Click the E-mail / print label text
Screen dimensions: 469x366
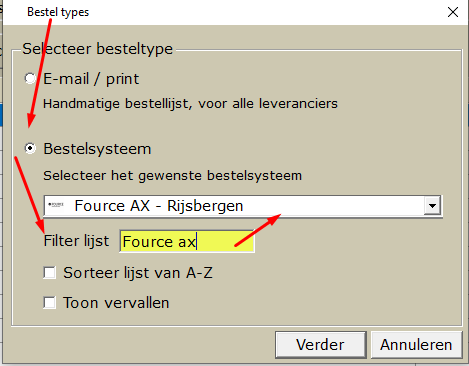click(x=91, y=79)
